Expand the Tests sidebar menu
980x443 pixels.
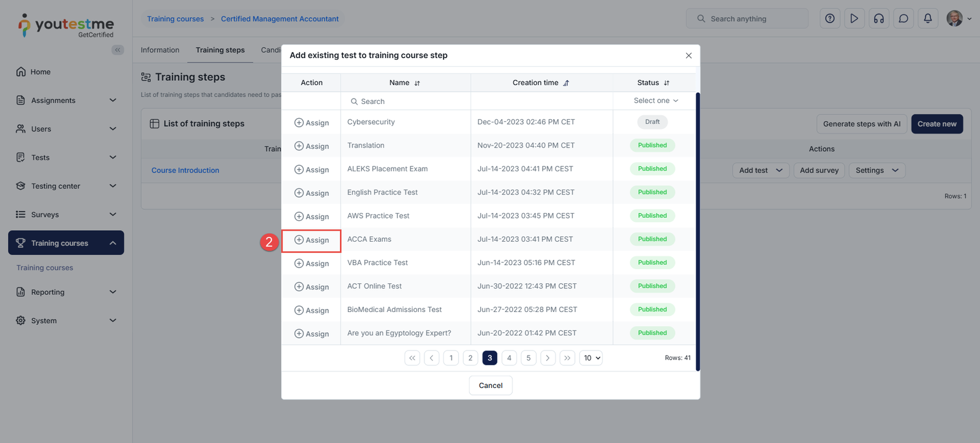pos(66,157)
